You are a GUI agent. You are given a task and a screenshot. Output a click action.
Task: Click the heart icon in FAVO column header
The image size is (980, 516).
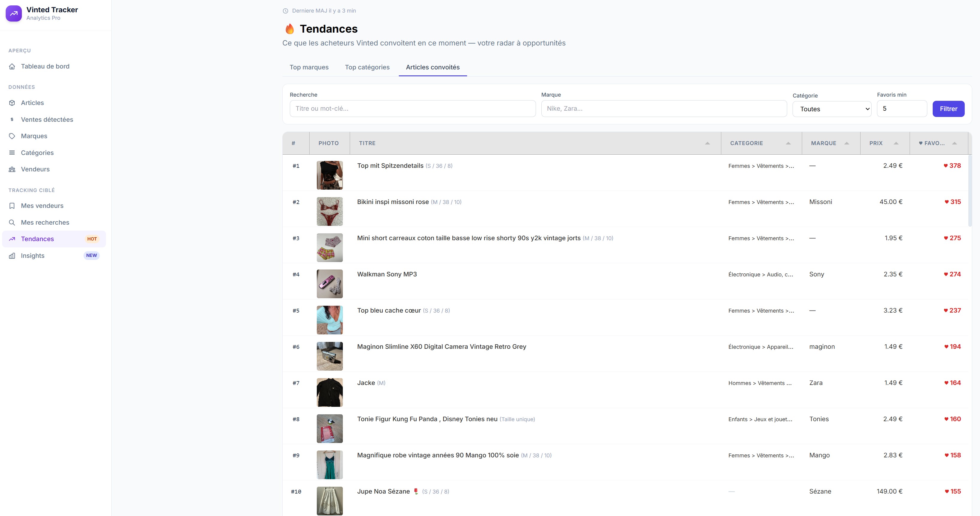(x=921, y=143)
